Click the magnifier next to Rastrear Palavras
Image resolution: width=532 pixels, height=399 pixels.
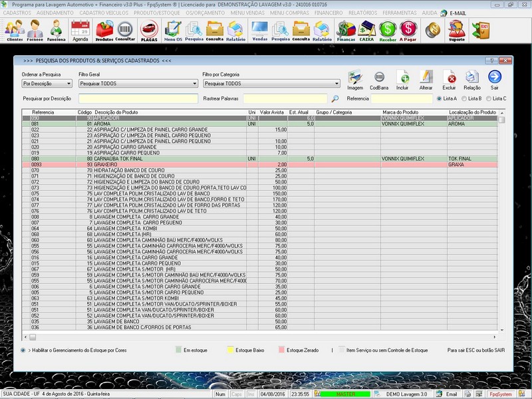(335, 98)
